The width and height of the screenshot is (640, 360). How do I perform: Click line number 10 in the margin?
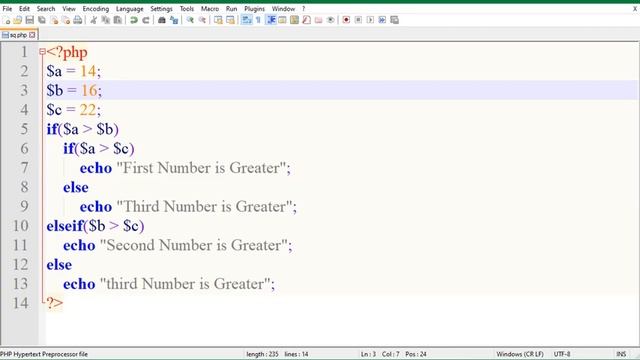click(x=20, y=226)
